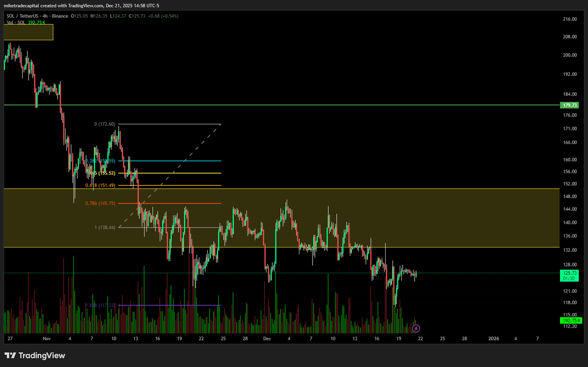The width and height of the screenshot is (588, 367).
Task: Click the Dec label on the time axis
Action: (266, 339)
